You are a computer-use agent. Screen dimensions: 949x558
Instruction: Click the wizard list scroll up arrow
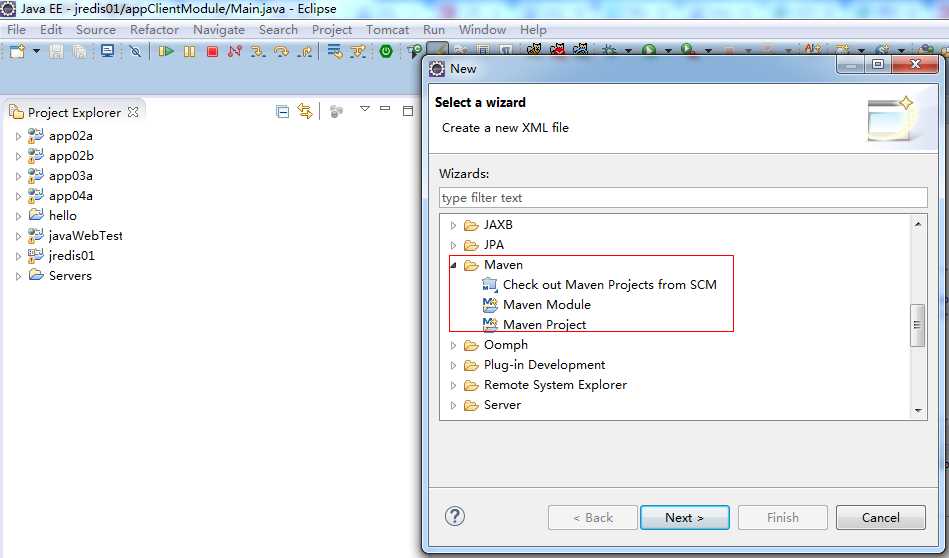(918, 224)
